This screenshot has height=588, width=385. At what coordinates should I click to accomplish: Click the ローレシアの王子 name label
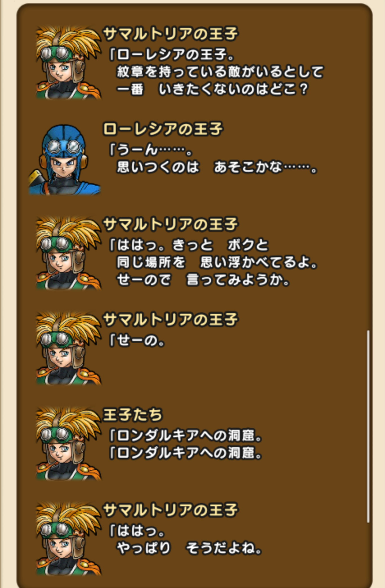pyautogui.click(x=163, y=129)
